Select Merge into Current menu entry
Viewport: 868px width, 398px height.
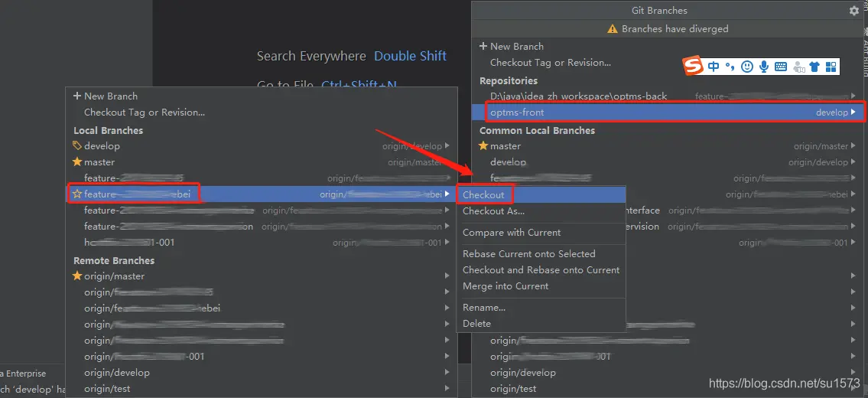[506, 286]
